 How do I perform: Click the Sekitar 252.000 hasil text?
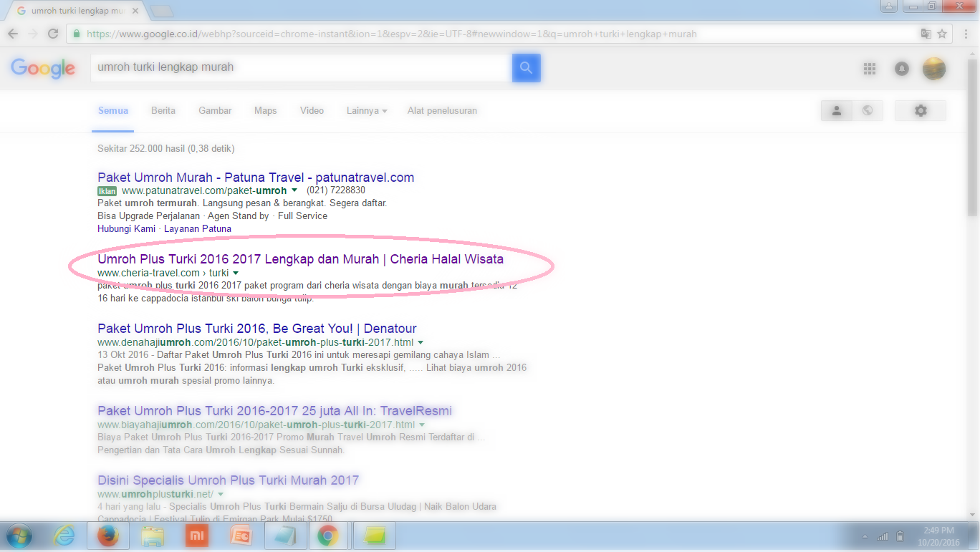click(165, 149)
